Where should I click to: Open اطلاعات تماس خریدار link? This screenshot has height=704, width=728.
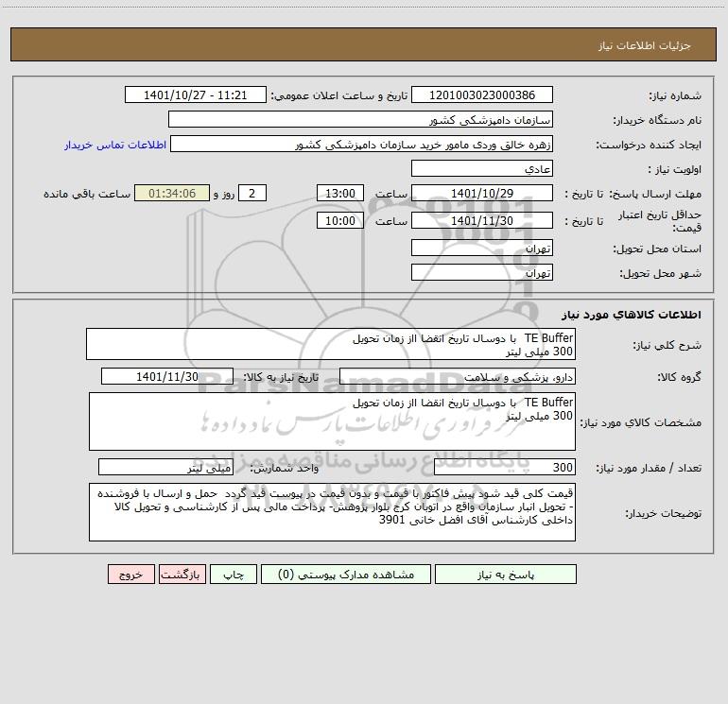(x=115, y=145)
